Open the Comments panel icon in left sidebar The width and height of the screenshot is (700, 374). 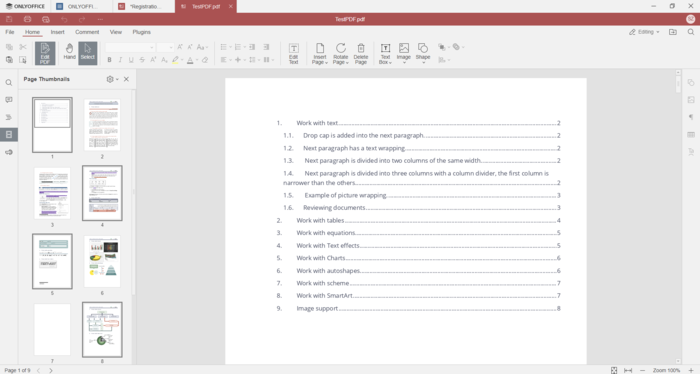point(9,100)
